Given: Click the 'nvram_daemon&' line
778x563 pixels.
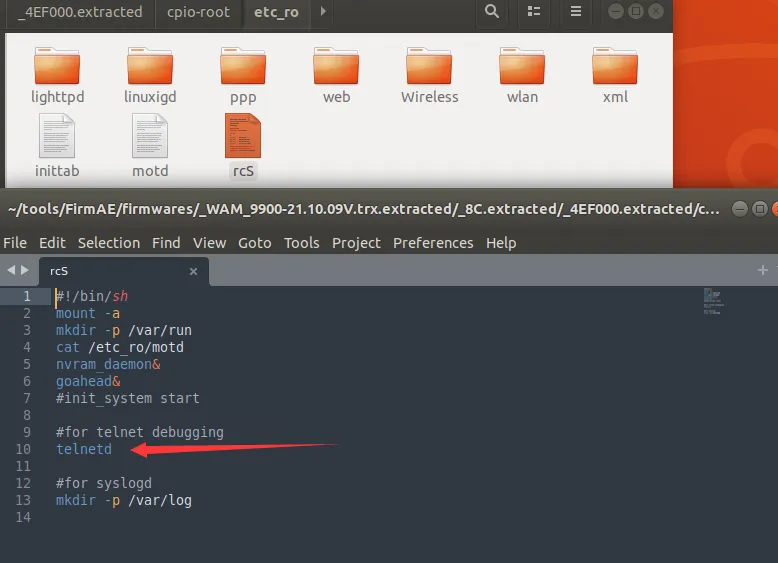Looking at the screenshot, I should click(x=108, y=365).
